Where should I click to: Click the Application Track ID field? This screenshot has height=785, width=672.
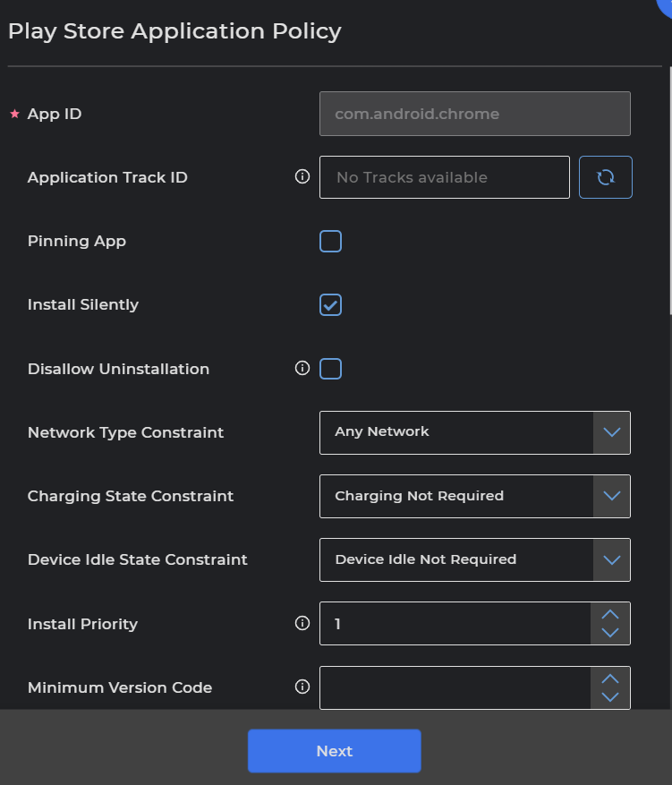444,177
